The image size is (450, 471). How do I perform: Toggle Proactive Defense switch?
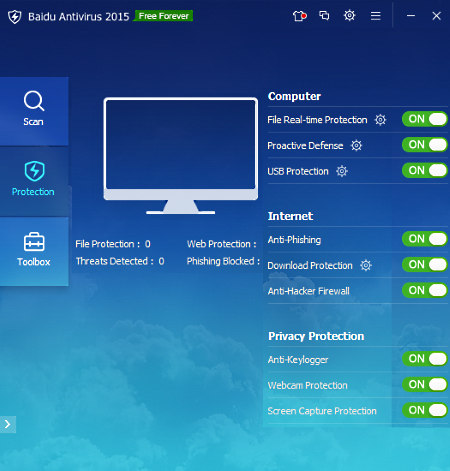425,145
